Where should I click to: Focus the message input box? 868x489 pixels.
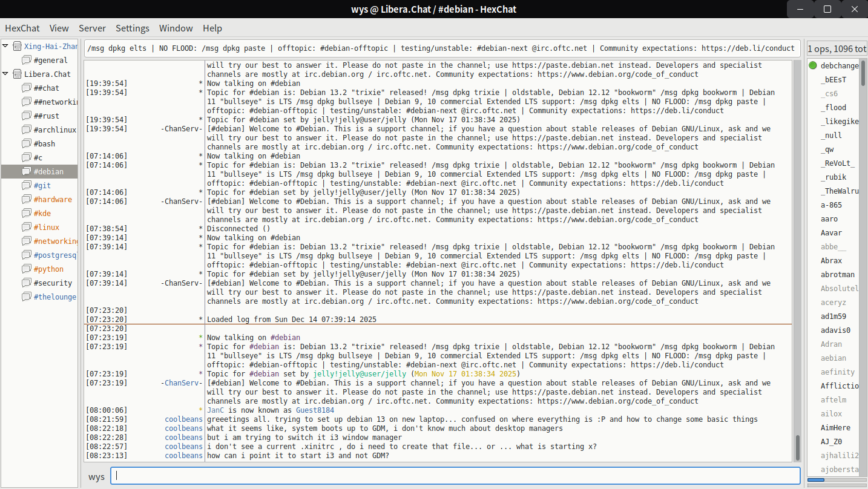click(x=455, y=476)
